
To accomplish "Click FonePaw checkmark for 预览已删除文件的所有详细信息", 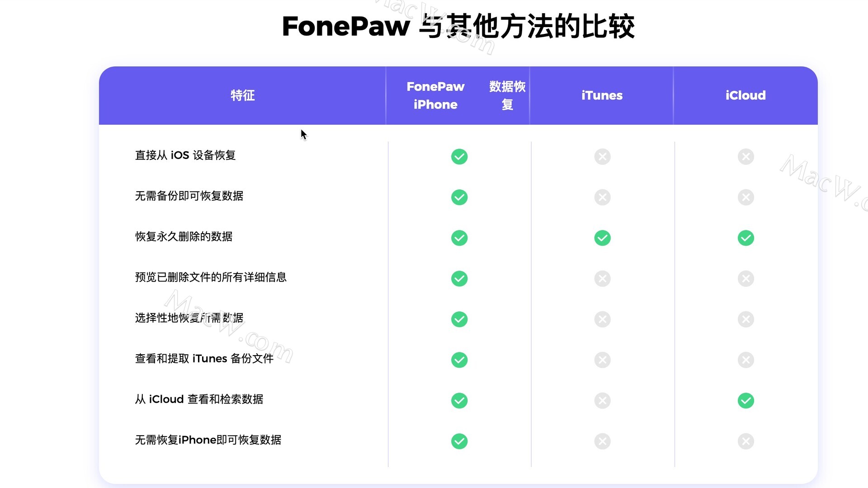I will click(459, 279).
